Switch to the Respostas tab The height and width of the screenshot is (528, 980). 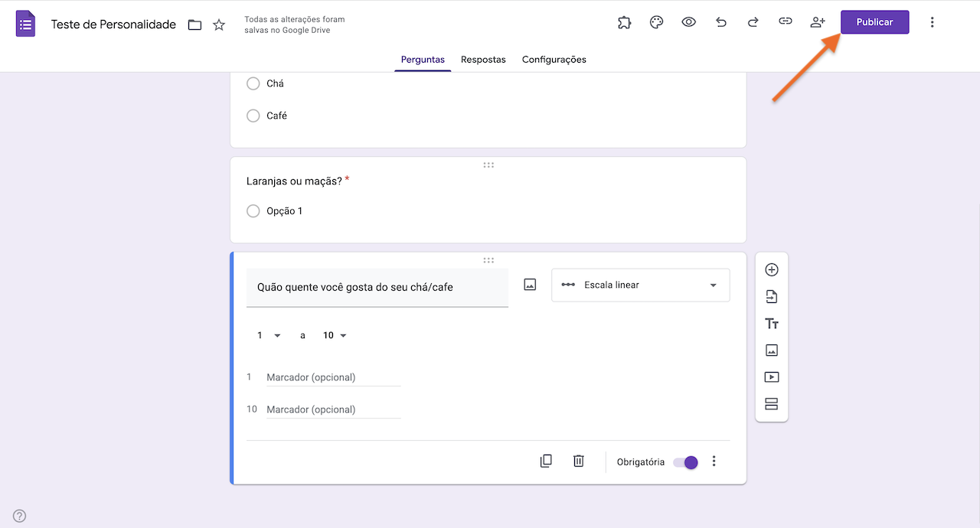click(483, 60)
